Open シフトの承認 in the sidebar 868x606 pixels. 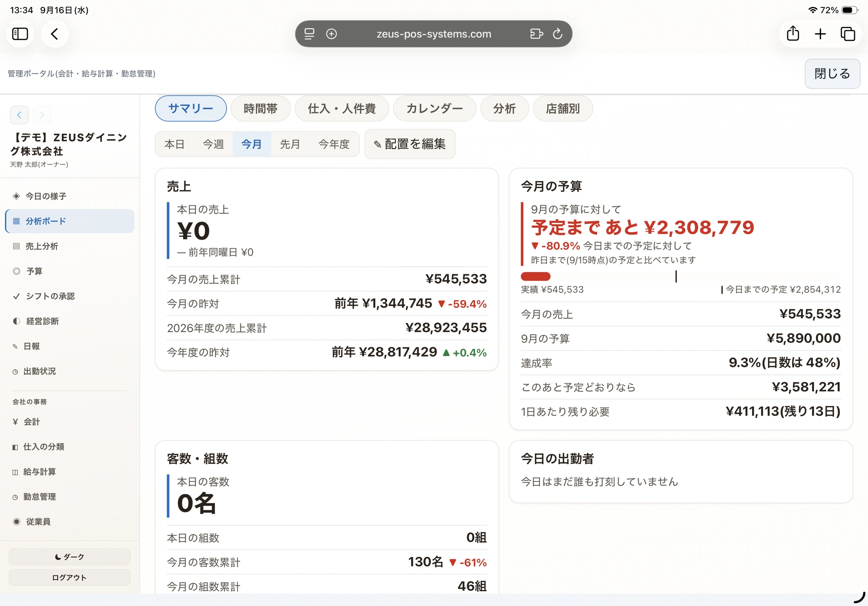(x=69, y=296)
